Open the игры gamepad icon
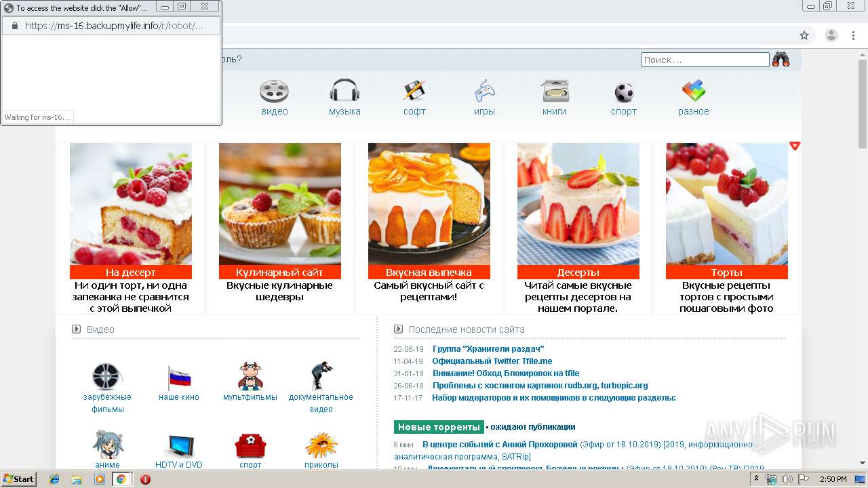 484,91
